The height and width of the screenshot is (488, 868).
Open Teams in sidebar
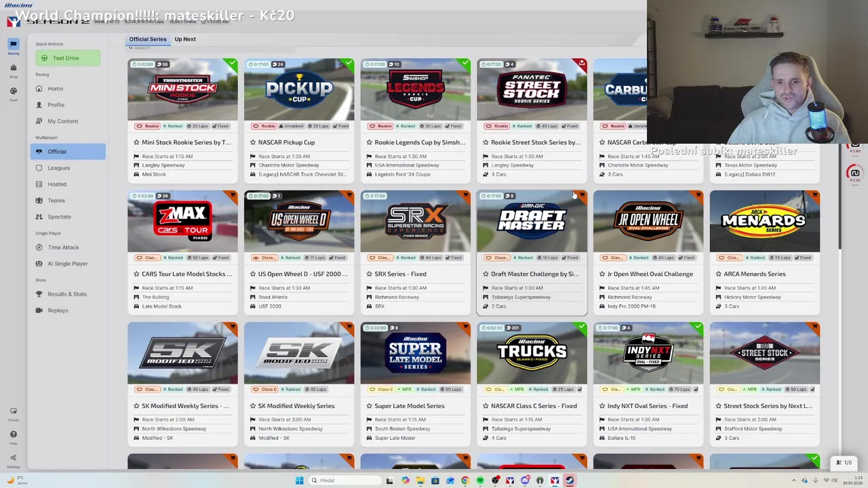pos(68,201)
